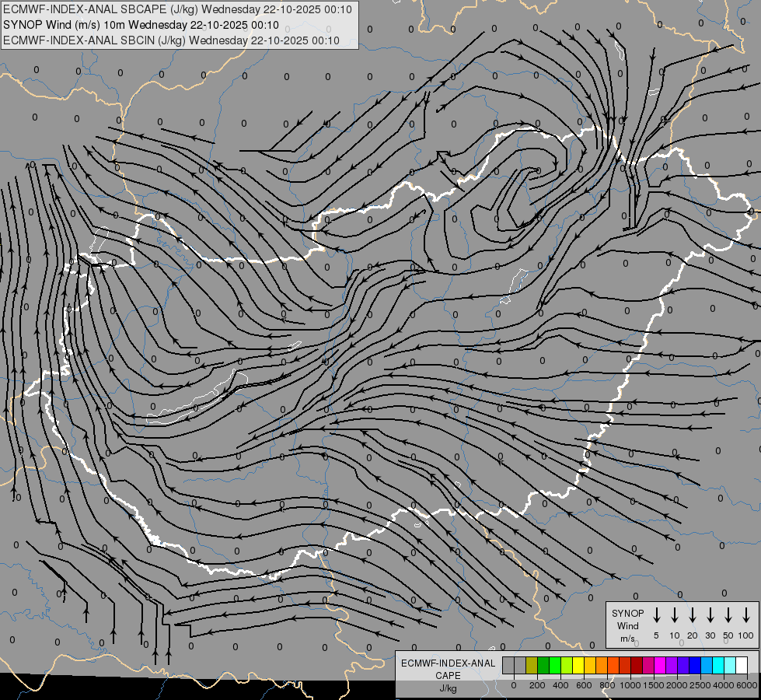Click the SBCIN title line in header

tap(171, 40)
